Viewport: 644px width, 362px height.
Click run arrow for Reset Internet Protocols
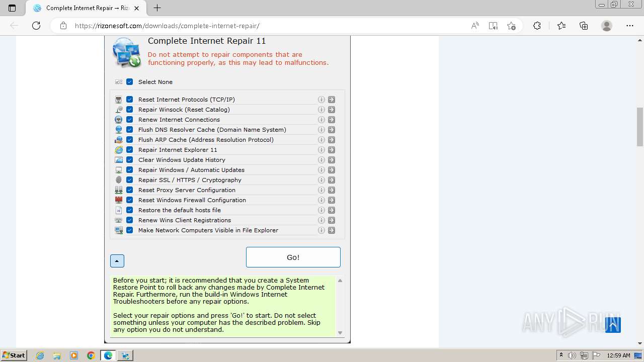click(x=332, y=100)
